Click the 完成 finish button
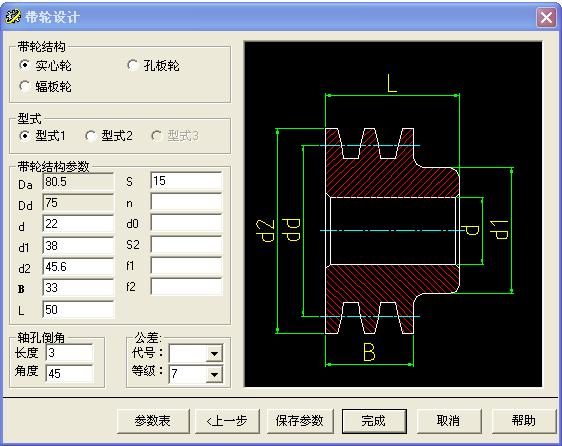The width and height of the screenshot is (562, 446). click(x=374, y=421)
